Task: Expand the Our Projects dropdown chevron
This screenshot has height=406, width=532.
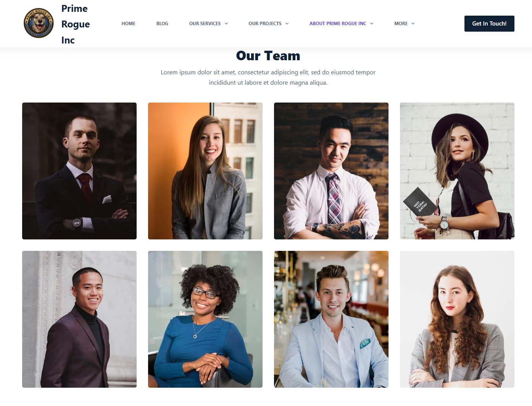Action: point(287,24)
